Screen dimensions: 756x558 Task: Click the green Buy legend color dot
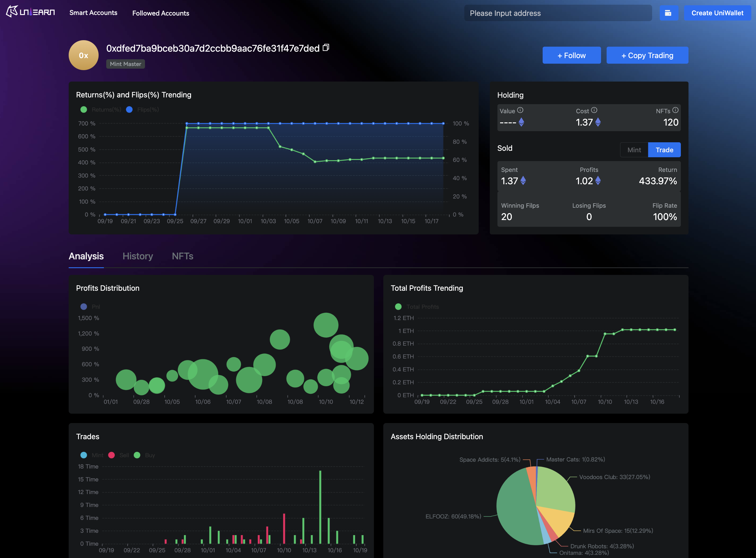coord(137,455)
